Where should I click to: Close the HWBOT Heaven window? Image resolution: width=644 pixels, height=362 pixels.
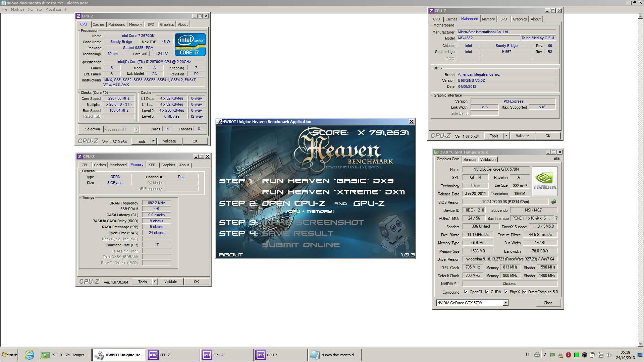pyautogui.click(x=412, y=122)
